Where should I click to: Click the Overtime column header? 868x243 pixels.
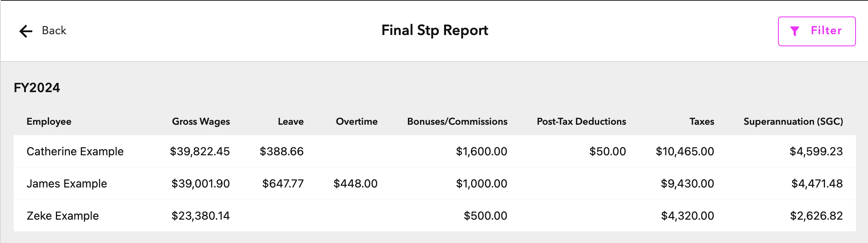click(357, 121)
